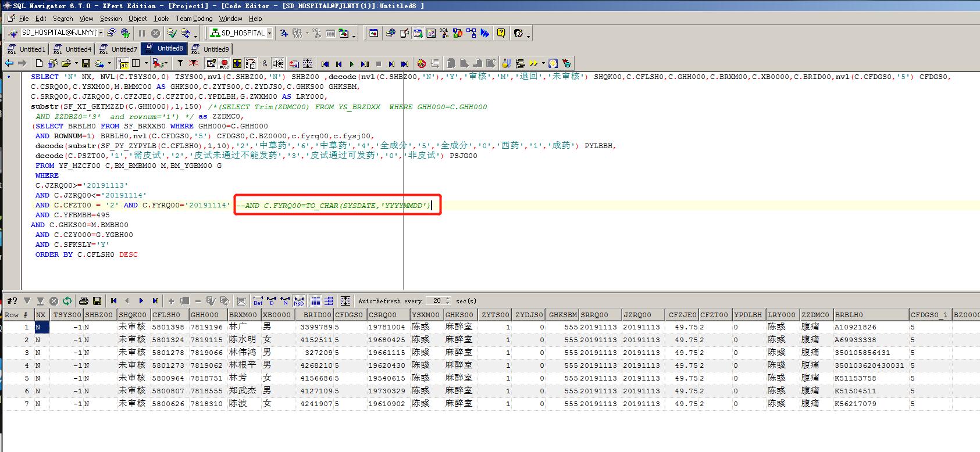Viewport: 980px width, 452px height.
Task: Jump to the first record in results grid
Action: click(x=113, y=301)
